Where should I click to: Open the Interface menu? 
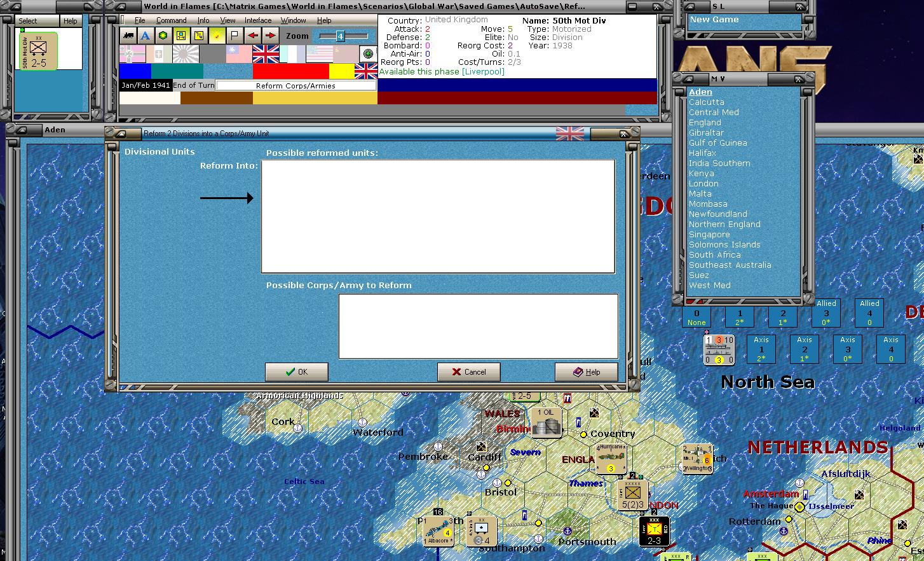tap(258, 20)
